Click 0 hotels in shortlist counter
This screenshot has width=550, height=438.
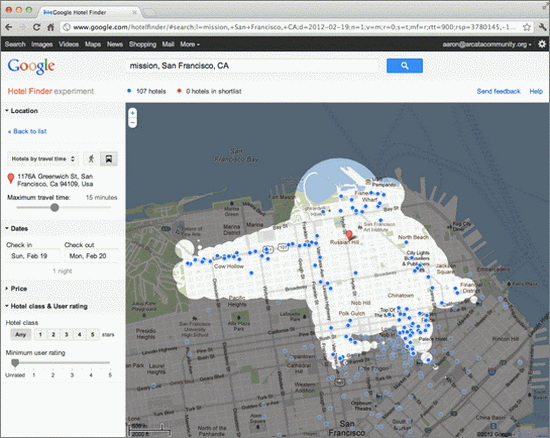click(x=209, y=91)
